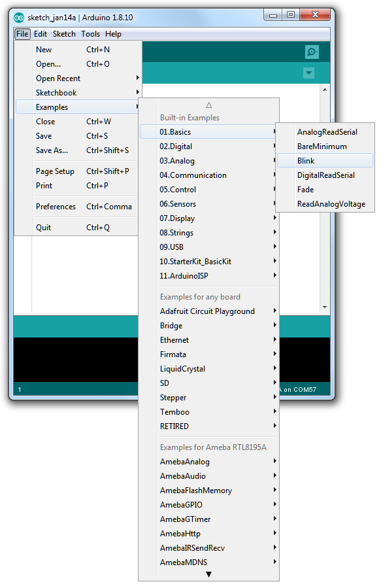Image resolution: width=381 pixels, height=588 pixels.
Task: Open the Fade example
Action: 325,190
